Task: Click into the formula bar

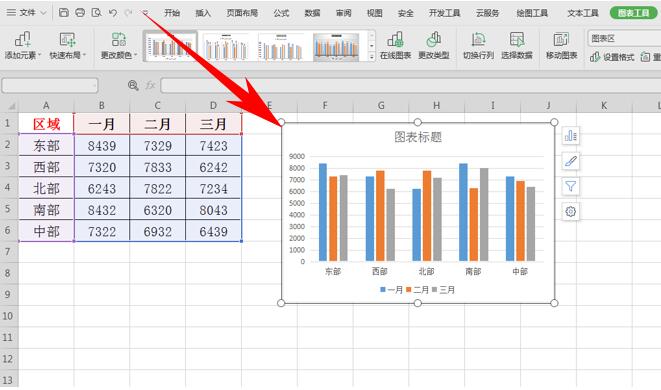Action: coord(410,86)
